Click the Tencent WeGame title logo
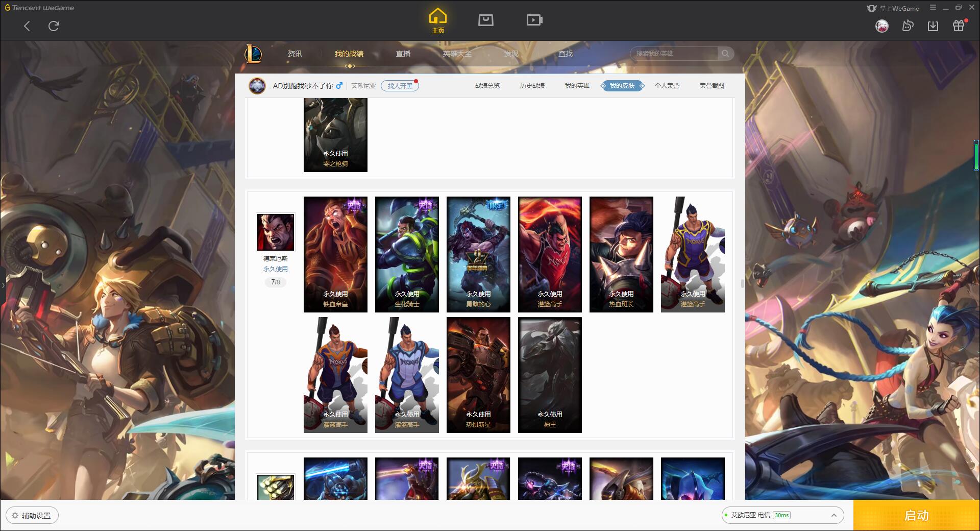Image resolution: width=980 pixels, height=531 pixels. tap(40, 8)
